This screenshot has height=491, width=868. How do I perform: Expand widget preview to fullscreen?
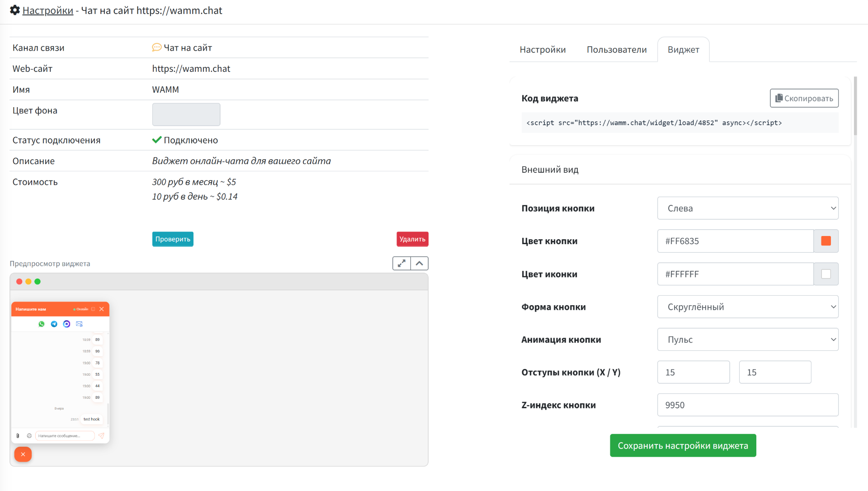point(401,263)
